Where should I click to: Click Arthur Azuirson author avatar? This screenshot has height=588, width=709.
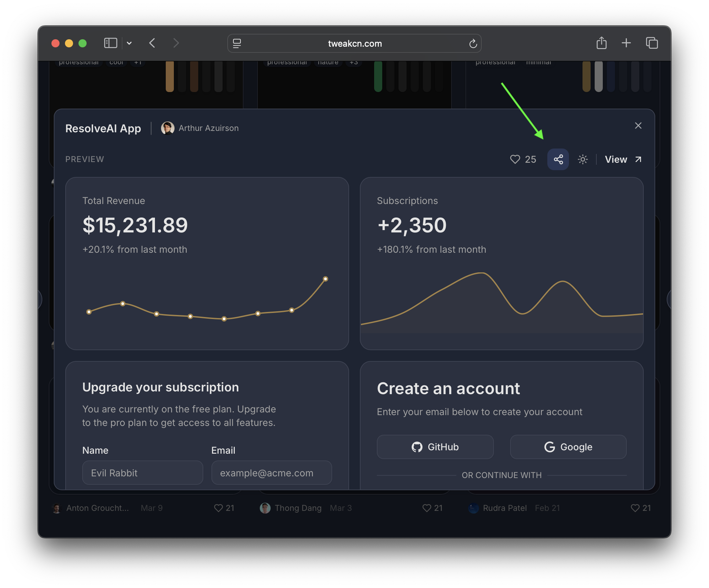pyautogui.click(x=167, y=128)
